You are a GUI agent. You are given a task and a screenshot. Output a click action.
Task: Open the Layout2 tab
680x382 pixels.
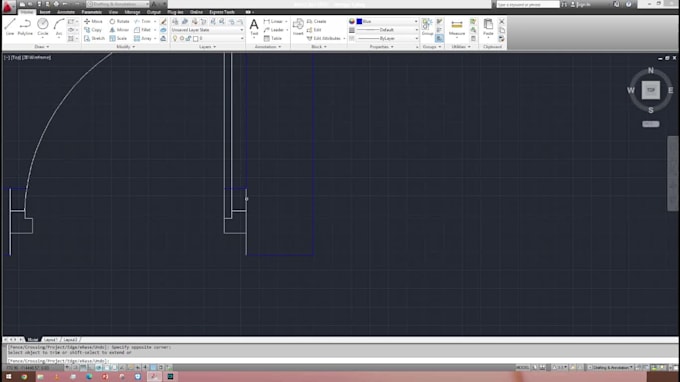point(70,340)
